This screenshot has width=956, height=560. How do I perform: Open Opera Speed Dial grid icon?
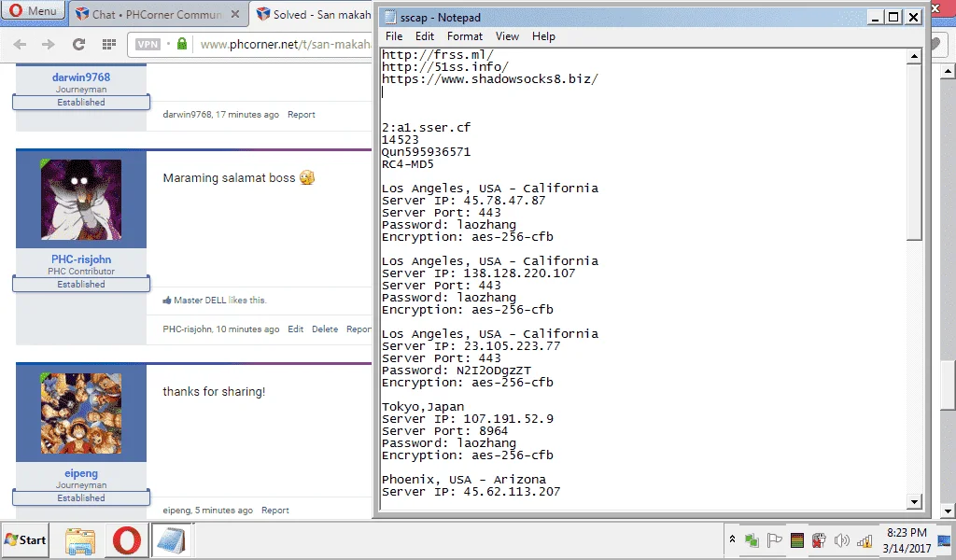pyautogui.click(x=109, y=44)
